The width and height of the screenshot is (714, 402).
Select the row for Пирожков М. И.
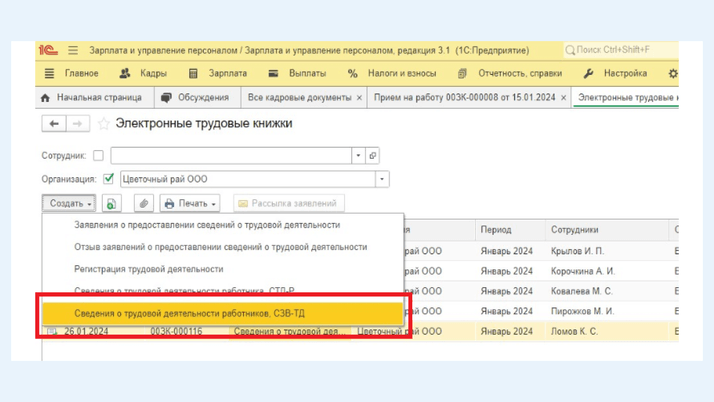(541, 311)
